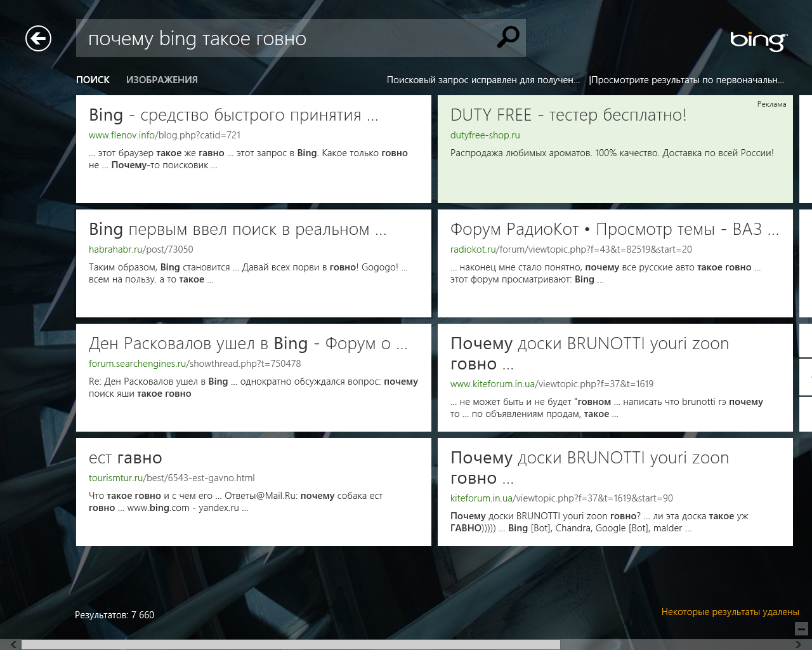Open the forum.searchengines.ru URL

[x=195, y=364]
